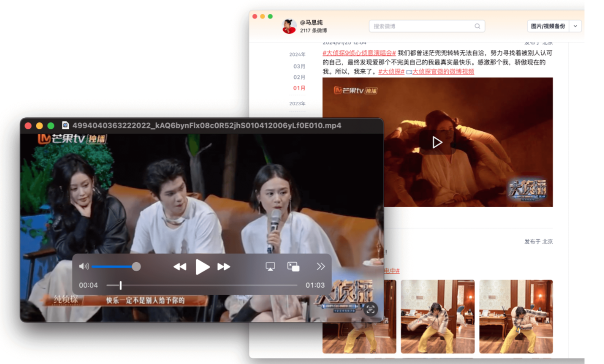604x364 pixels.
Task: Click the @马思纯 username
Action: click(311, 22)
